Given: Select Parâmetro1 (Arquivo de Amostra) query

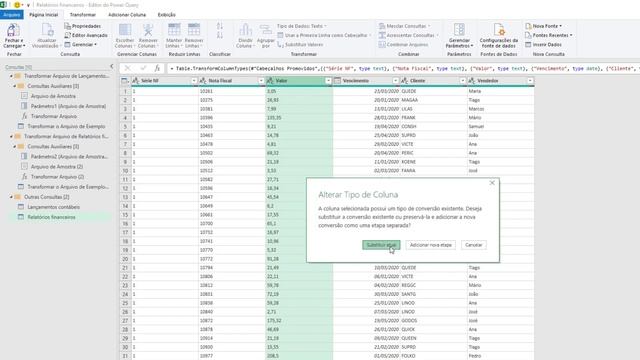Looking at the screenshot, I should click(x=68, y=106).
